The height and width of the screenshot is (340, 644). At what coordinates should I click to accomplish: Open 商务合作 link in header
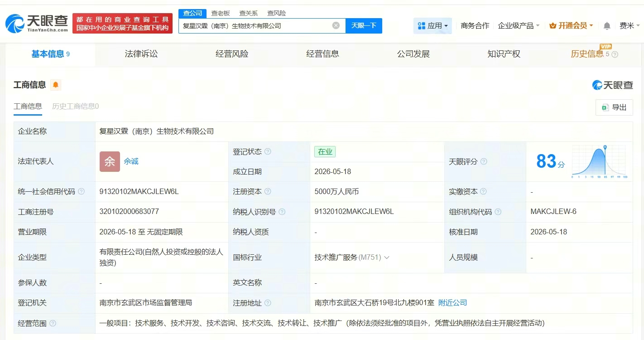pos(475,26)
